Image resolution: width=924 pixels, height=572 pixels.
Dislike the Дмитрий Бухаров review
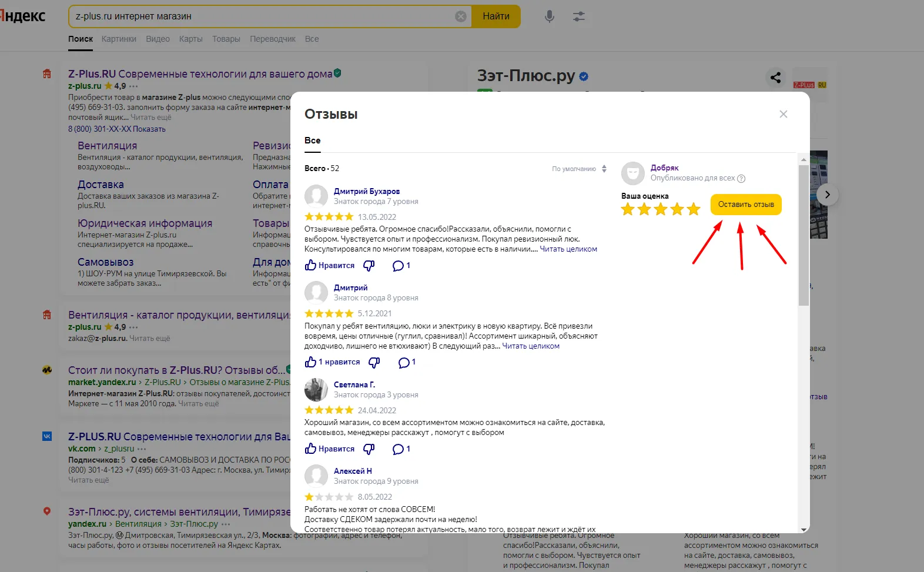(369, 266)
